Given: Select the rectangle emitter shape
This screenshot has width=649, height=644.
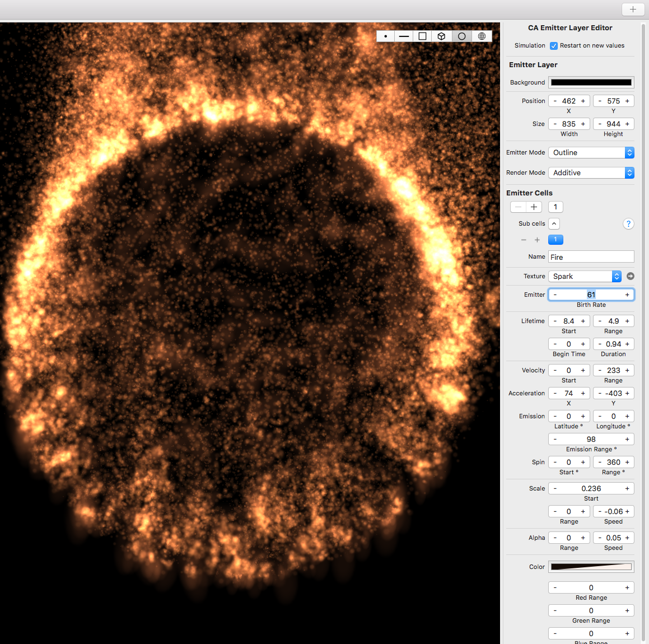Looking at the screenshot, I should pos(423,36).
